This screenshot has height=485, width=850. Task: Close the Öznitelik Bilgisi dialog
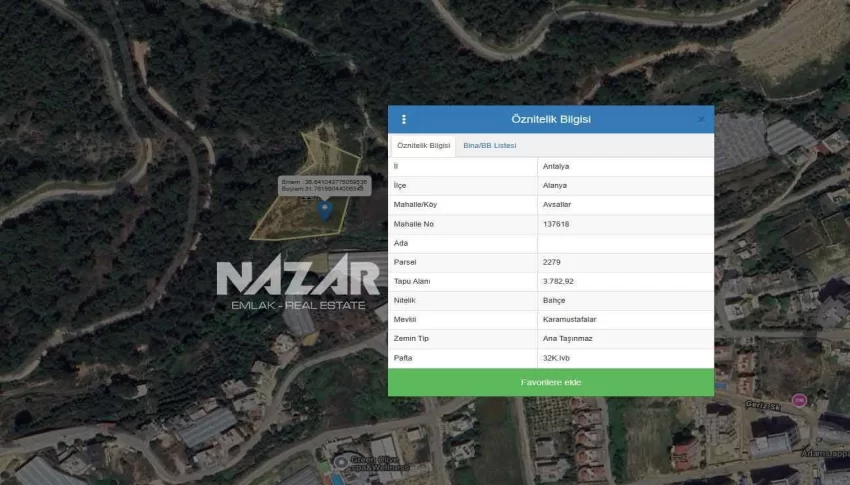coord(700,119)
